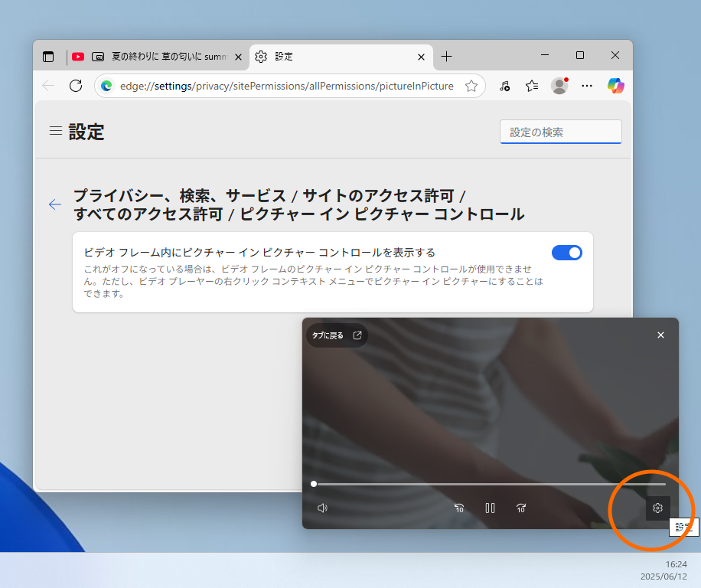The width and height of the screenshot is (701, 588).
Task: Navigate back using the blue arrow link
Action: click(54, 204)
